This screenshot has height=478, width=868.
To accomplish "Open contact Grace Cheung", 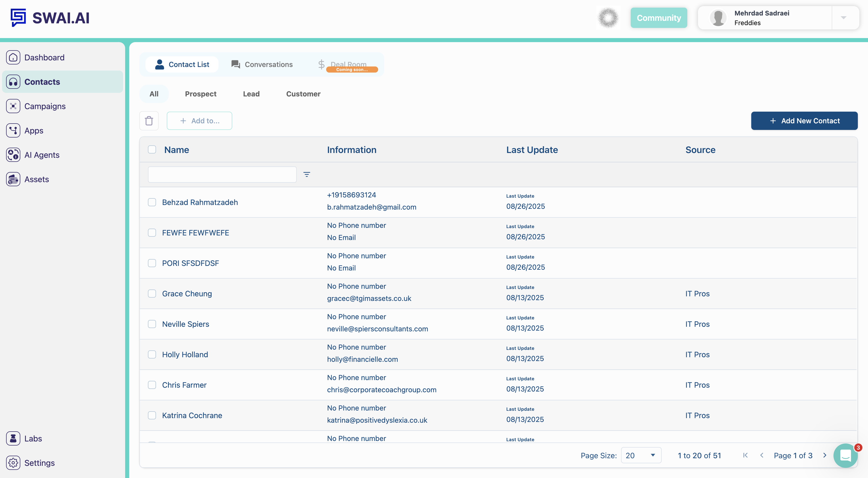I will [187, 294].
